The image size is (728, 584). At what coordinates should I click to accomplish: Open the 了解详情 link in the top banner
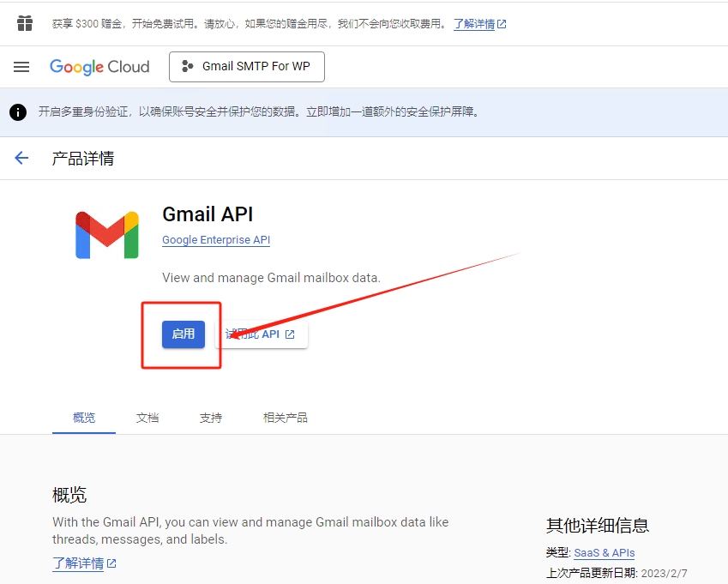point(479,24)
